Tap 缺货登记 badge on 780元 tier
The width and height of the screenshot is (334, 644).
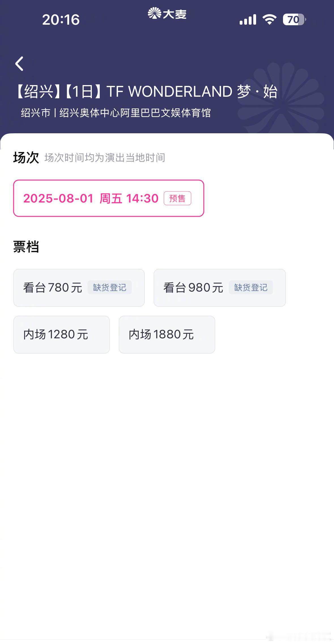tap(110, 288)
